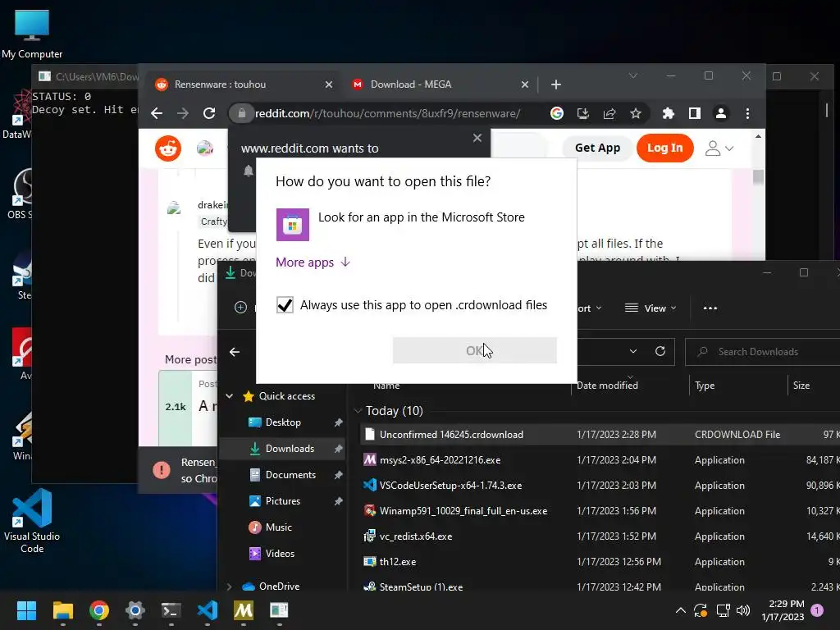Image resolution: width=840 pixels, height=630 pixels.
Task: Open the Chrome tab search chevron
Action: click(x=632, y=76)
